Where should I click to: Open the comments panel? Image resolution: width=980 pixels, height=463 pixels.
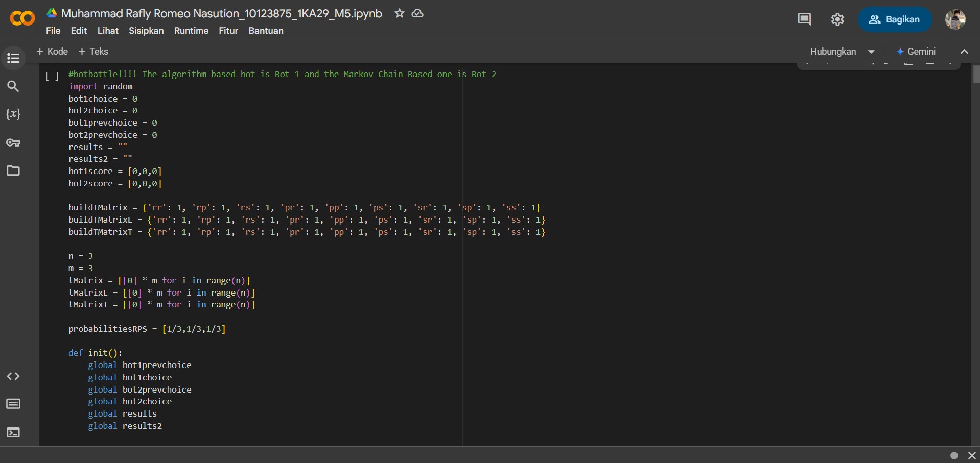pos(804,19)
